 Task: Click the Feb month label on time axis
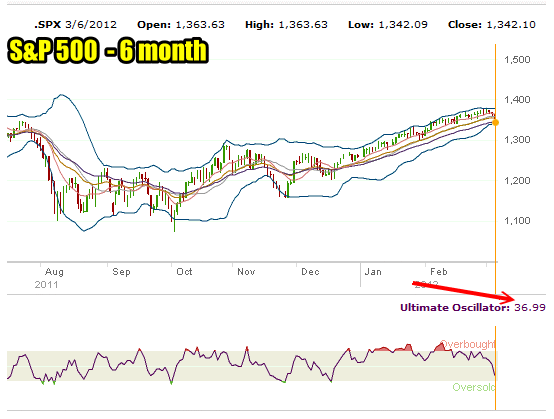click(439, 272)
